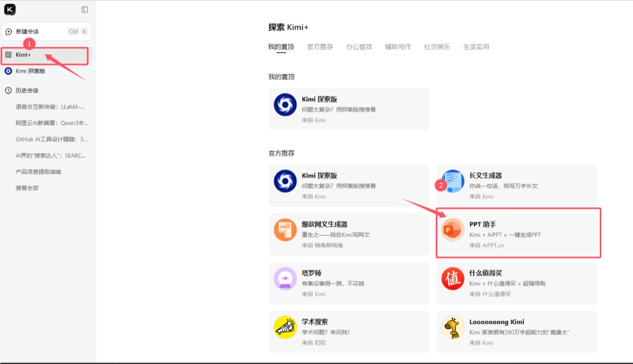Switch to 官方推荐 tab
The height and width of the screenshot is (364, 633).
(320, 47)
